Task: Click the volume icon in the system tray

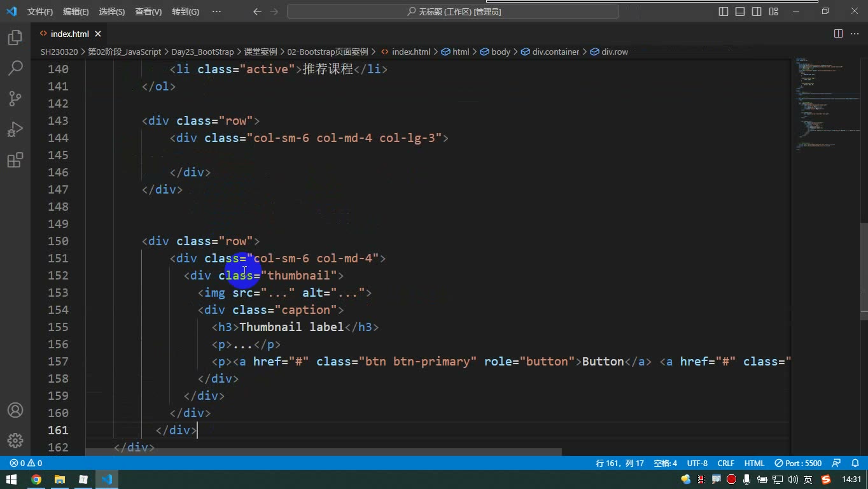Action: click(793, 479)
